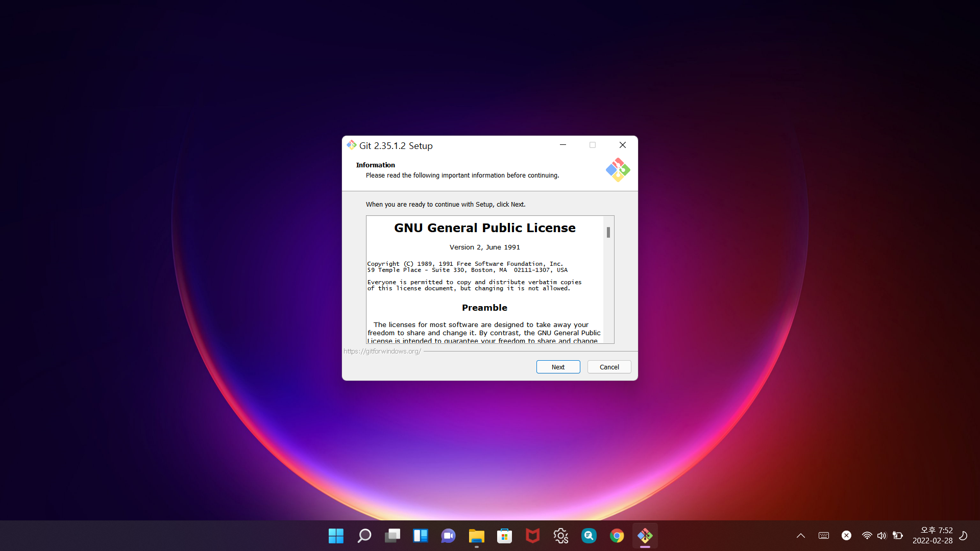Viewport: 980px width, 551px height.
Task: Open Microsoft Store from the taskbar
Action: (x=504, y=536)
